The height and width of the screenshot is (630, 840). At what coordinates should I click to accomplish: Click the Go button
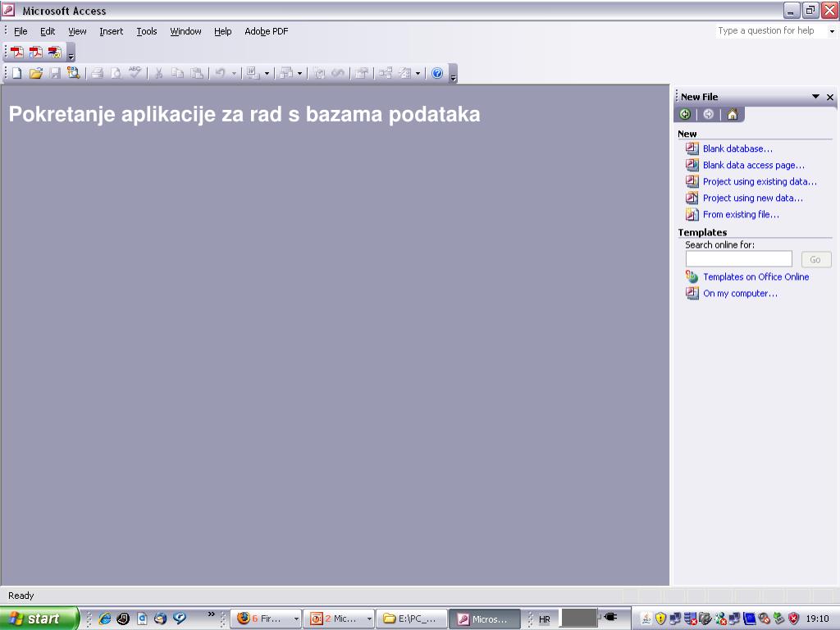[816, 259]
